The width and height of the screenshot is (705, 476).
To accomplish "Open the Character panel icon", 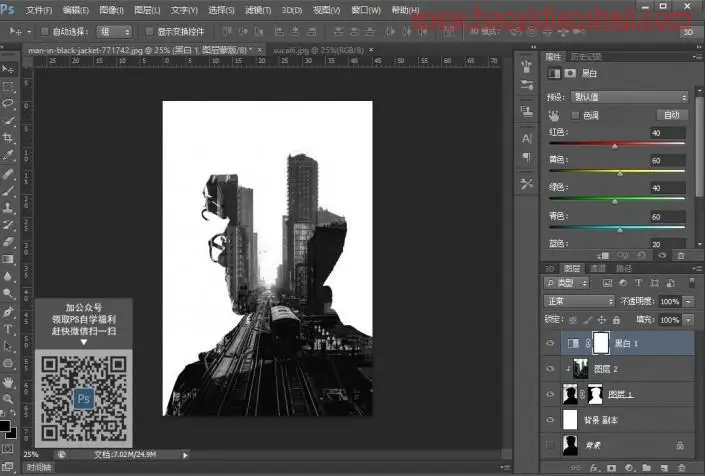I will coord(527,138).
